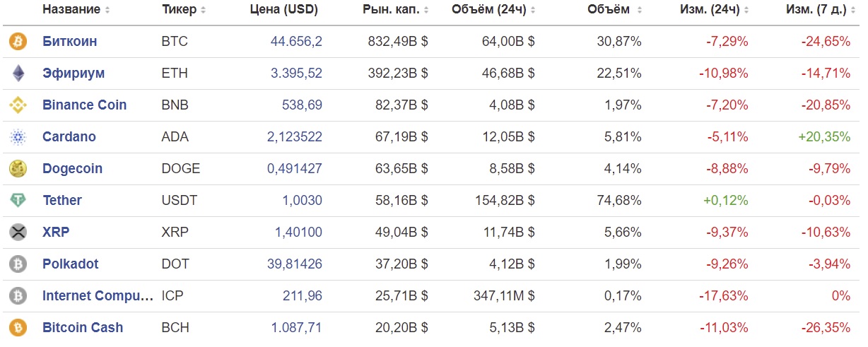Image resolution: width=868 pixels, height=347 pixels.
Task: Select volume share 30,87%
Action: (x=619, y=42)
